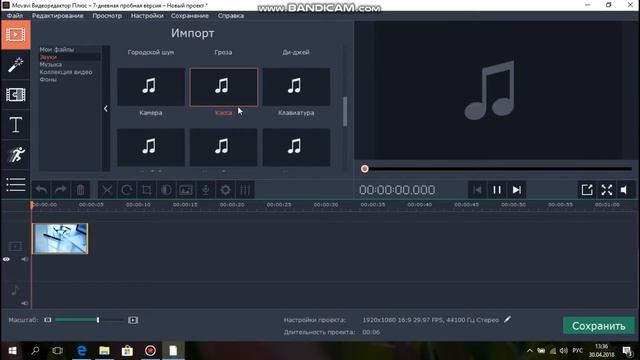Click the zoom out timeline icon
640x360 pixels.
pos(48,320)
